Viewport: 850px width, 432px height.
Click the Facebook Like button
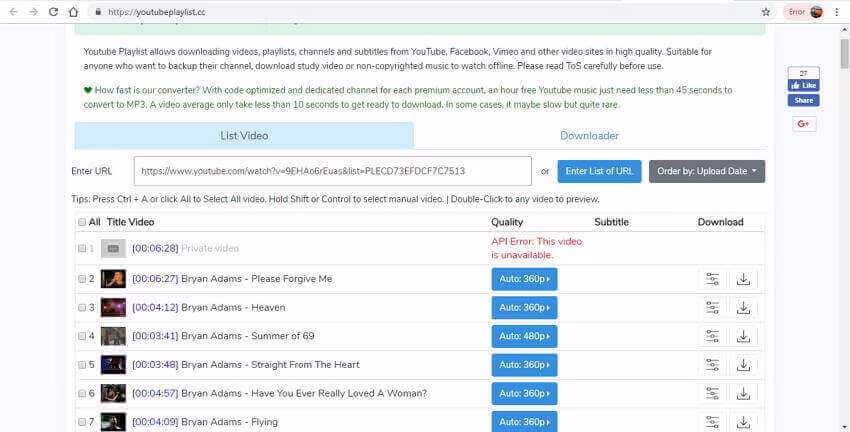(803, 85)
